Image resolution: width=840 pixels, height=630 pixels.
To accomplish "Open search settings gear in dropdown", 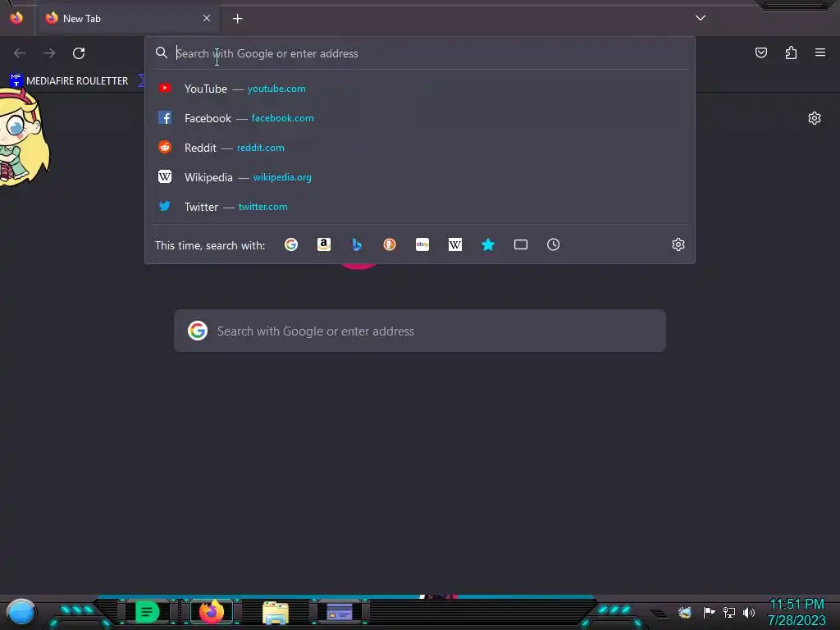I will (678, 244).
